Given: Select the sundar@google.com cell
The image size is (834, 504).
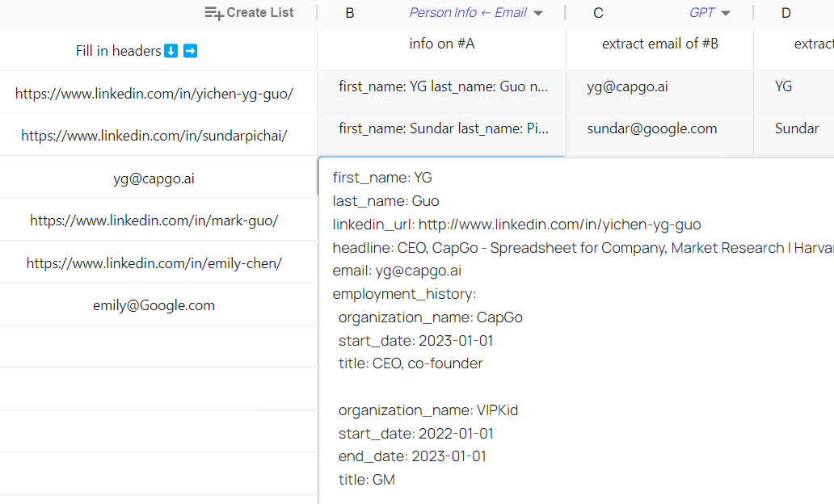Looking at the screenshot, I should tap(651, 128).
